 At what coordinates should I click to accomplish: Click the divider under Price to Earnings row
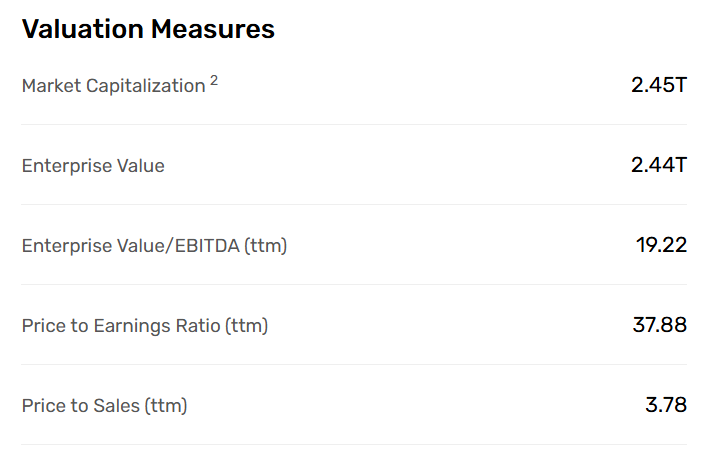click(x=354, y=364)
